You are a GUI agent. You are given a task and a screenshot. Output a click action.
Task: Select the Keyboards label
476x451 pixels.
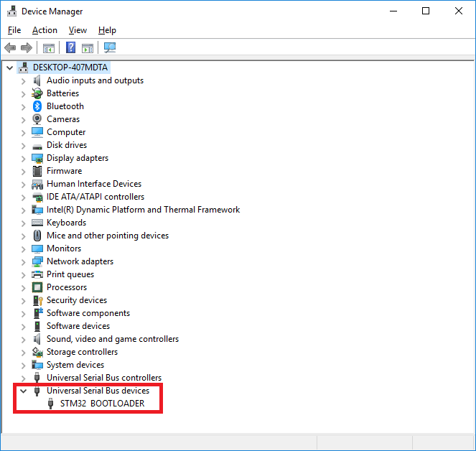click(67, 223)
